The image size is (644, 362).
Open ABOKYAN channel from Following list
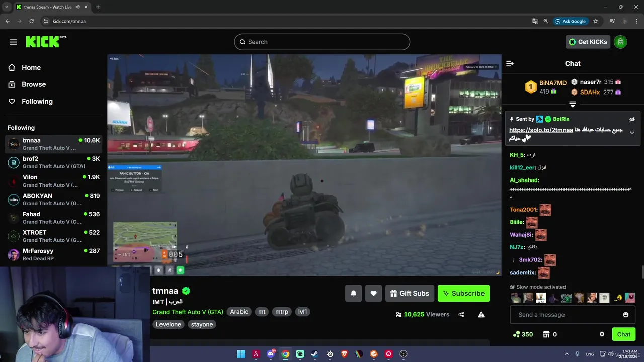click(54, 200)
